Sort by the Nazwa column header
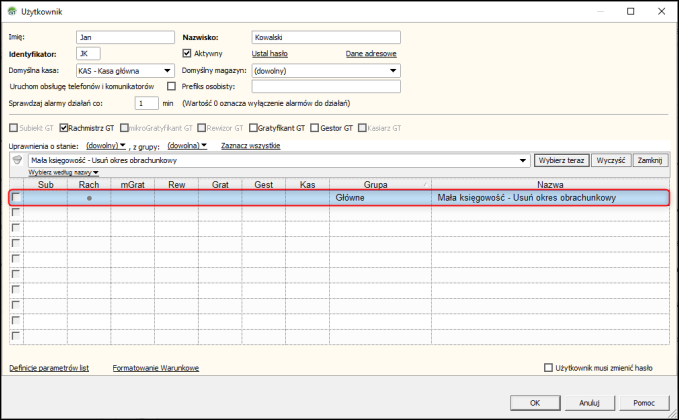Viewport: 679px width, 420px height. click(550, 184)
